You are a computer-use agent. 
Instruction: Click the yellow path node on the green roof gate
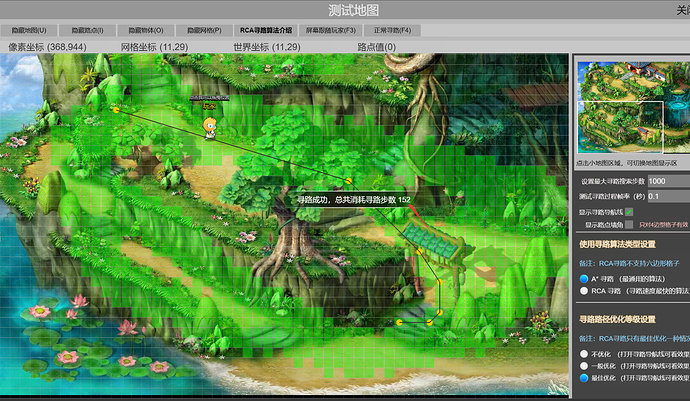click(419, 252)
